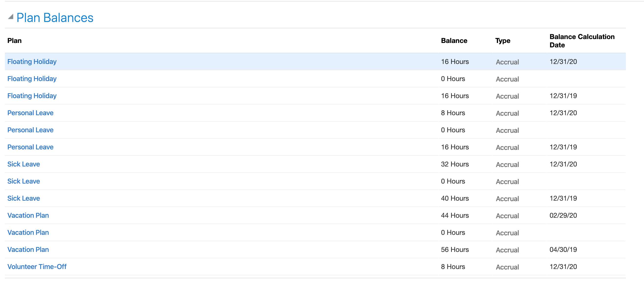Open Personal Leave dated 12/31/20

pyautogui.click(x=31, y=113)
